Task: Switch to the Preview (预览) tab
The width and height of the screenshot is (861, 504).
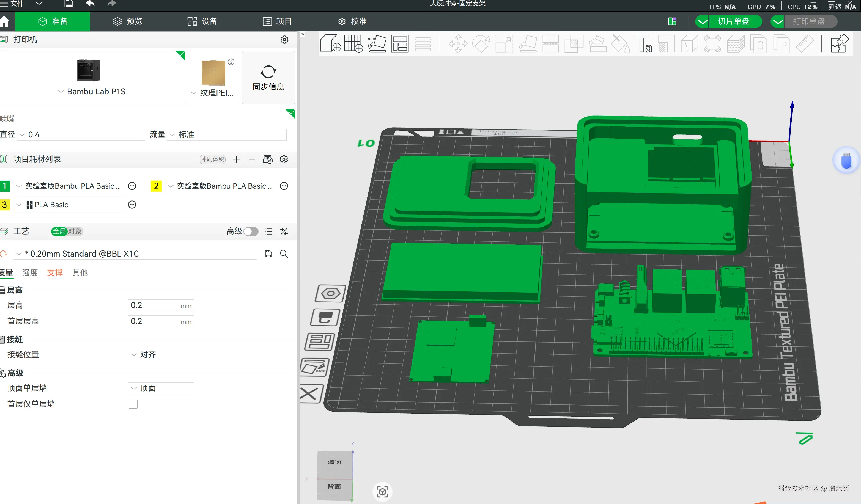Action: [x=127, y=21]
